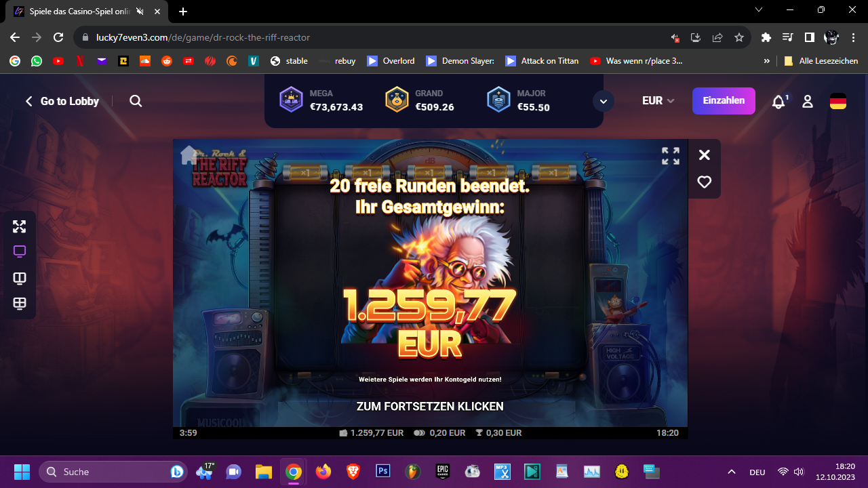Open the Demon Slayer bookmark
The height and width of the screenshot is (488, 868).
click(460, 61)
